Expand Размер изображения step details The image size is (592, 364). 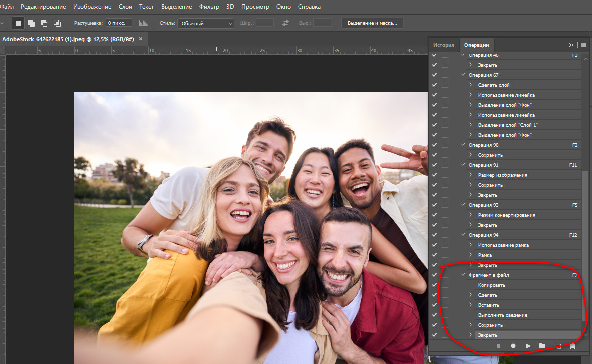(x=470, y=175)
